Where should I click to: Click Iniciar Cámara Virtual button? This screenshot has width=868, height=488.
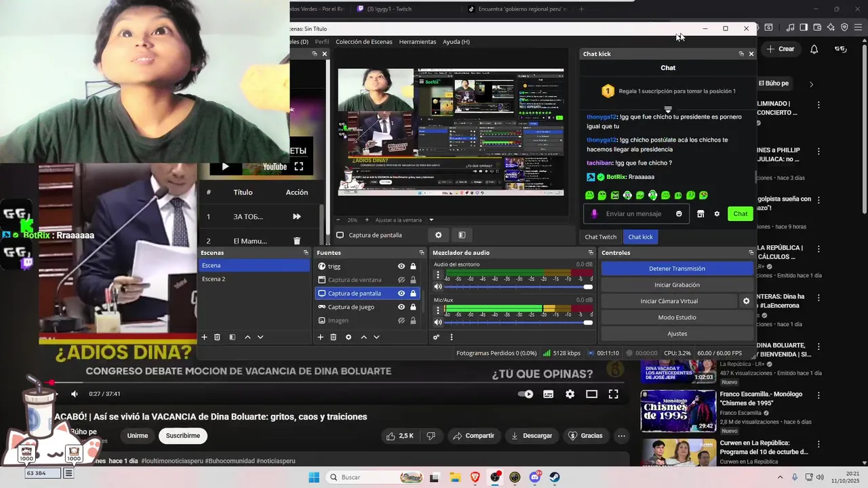669,301
